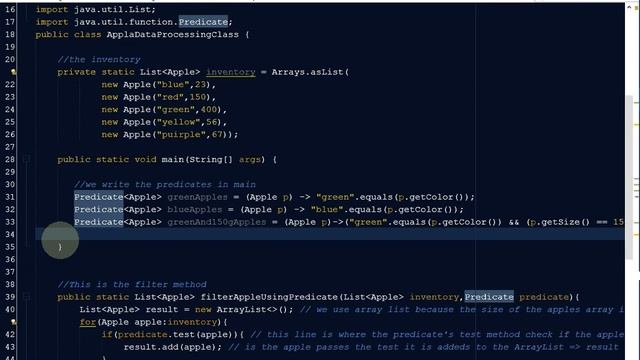Click the underlined for keyword
The image size is (640, 360).
point(88,322)
